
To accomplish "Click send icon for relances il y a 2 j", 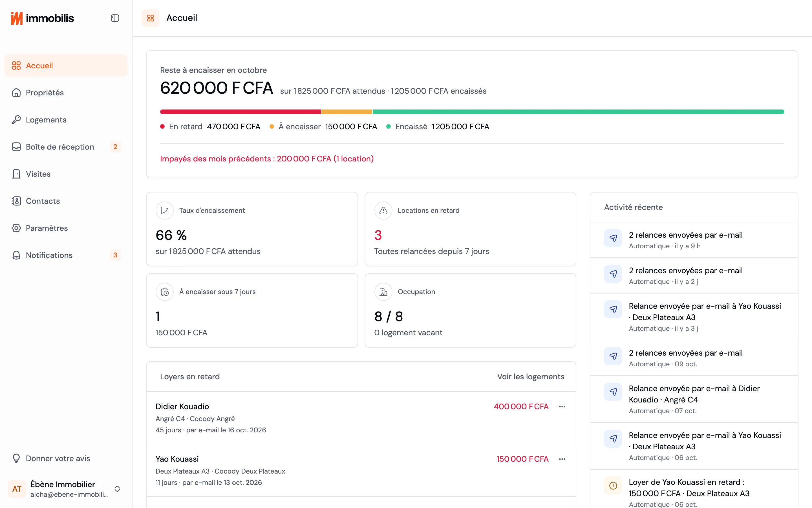I will (x=613, y=274).
